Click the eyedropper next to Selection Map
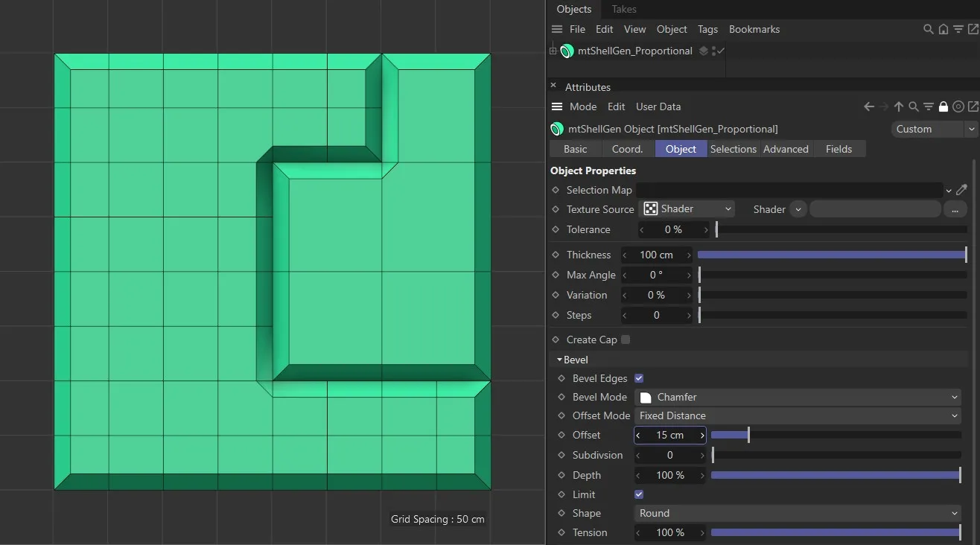Viewport: 980px width, 545px height. click(961, 190)
